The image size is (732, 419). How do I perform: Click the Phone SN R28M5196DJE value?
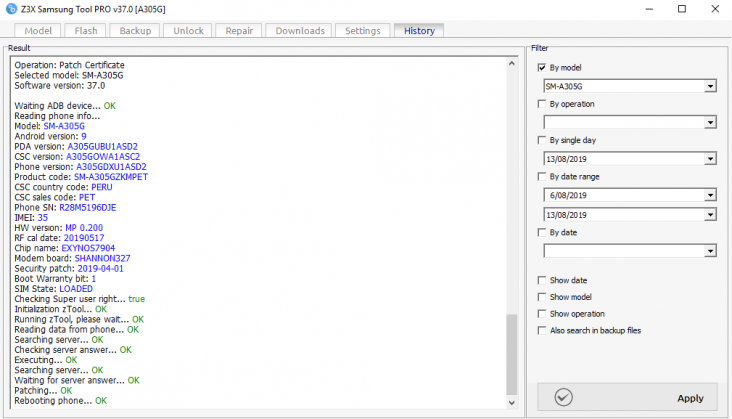tap(88, 208)
